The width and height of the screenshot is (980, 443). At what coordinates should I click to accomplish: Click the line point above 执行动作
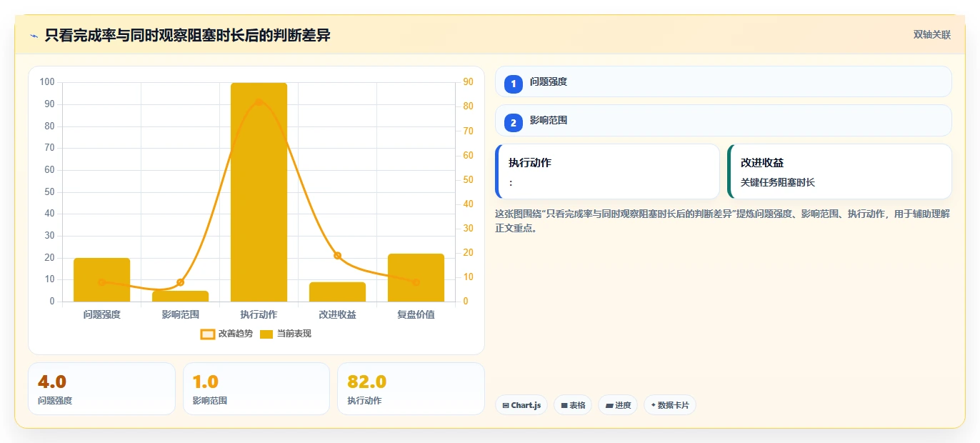click(x=259, y=102)
